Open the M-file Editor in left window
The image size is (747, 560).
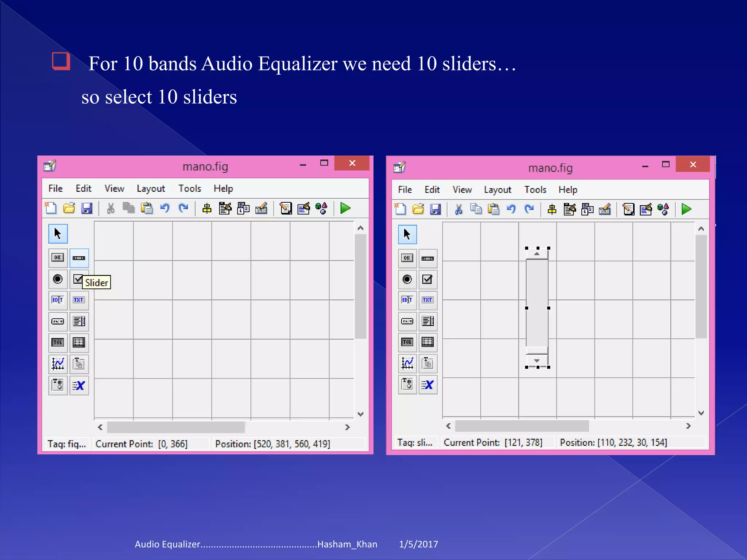click(x=286, y=208)
